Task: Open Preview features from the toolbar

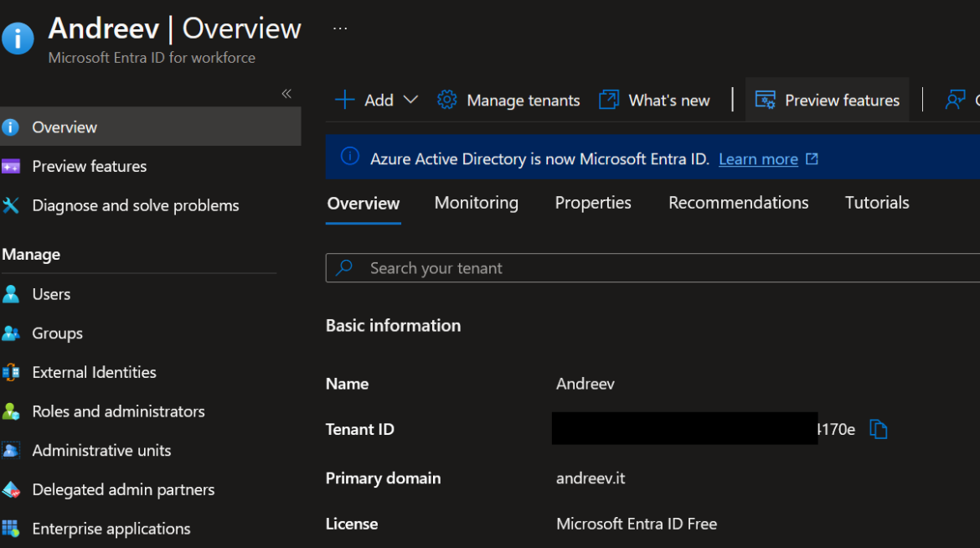Action: pyautogui.click(x=828, y=99)
